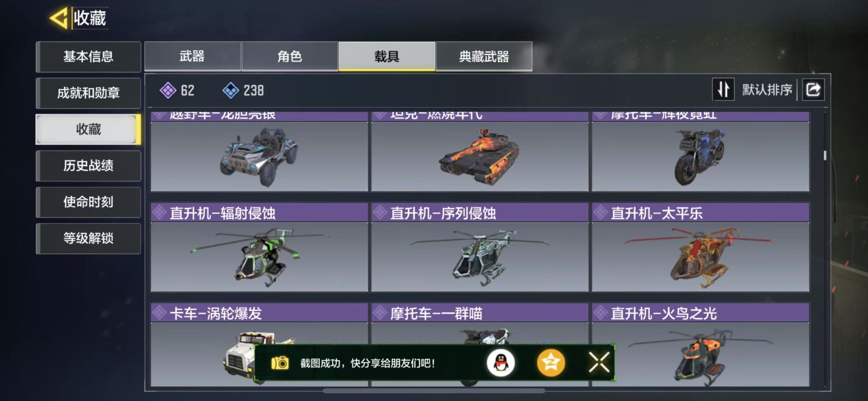Open 成就和勋章 in the sidebar
This screenshot has height=401, width=868.
[89, 93]
